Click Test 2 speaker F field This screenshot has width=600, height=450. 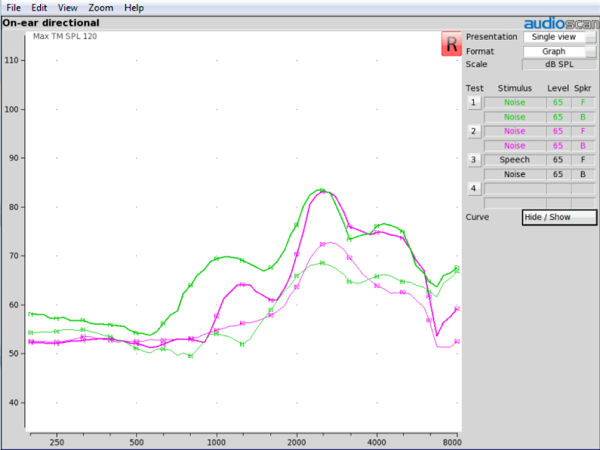click(583, 131)
